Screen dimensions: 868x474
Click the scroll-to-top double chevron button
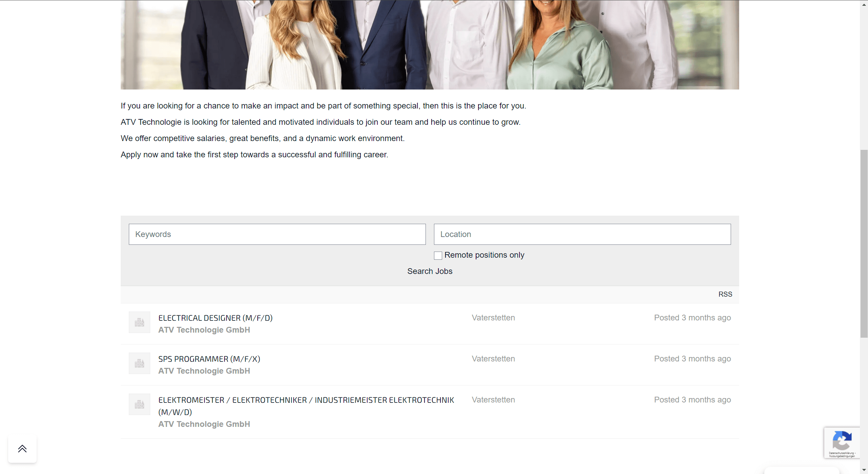tap(22, 449)
